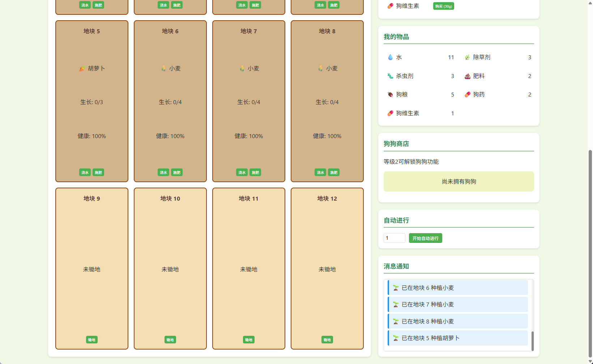The width and height of the screenshot is (593, 364).
Task: Click the wheat icon in 地块 6
Action: point(163,68)
